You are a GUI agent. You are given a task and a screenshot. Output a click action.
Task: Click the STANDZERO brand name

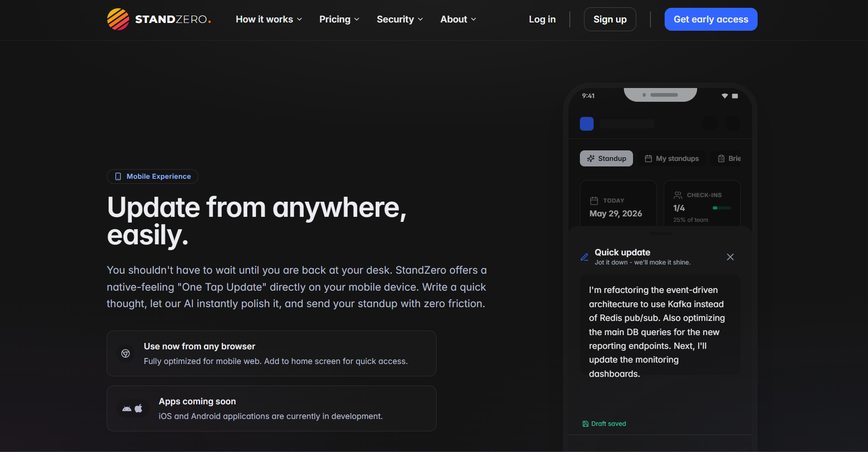173,19
